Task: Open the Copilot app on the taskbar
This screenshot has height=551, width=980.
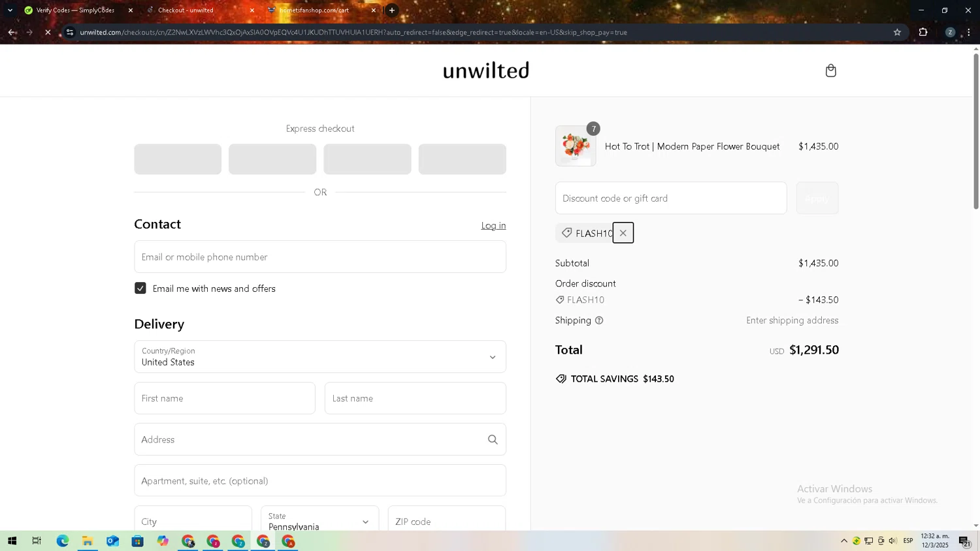Action: point(163,541)
